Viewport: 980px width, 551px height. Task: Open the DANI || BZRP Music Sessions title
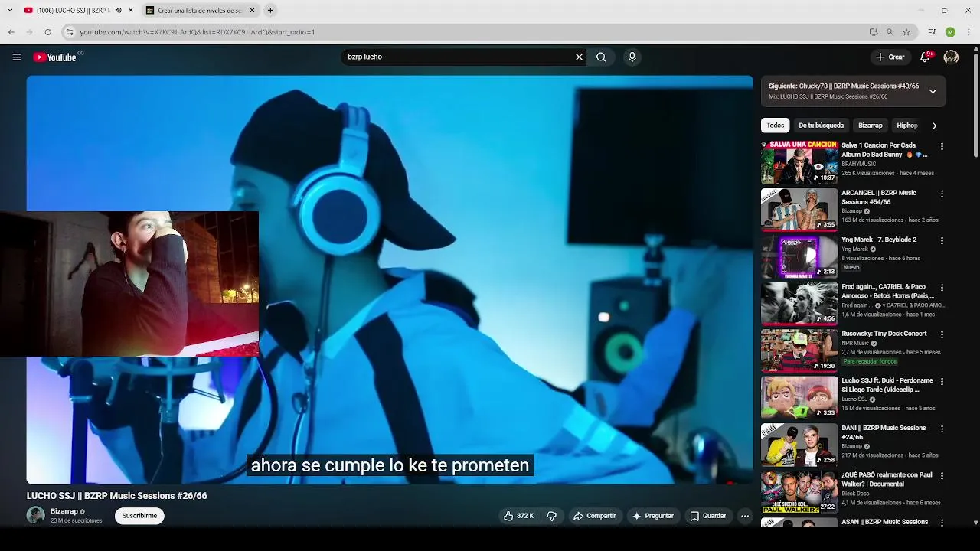[884, 432]
